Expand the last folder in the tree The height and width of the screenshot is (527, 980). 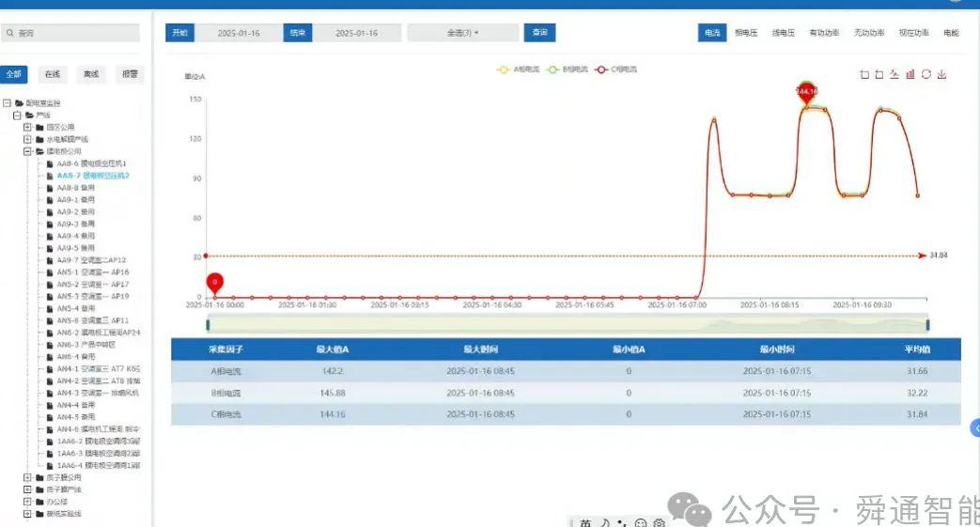(27, 514)
